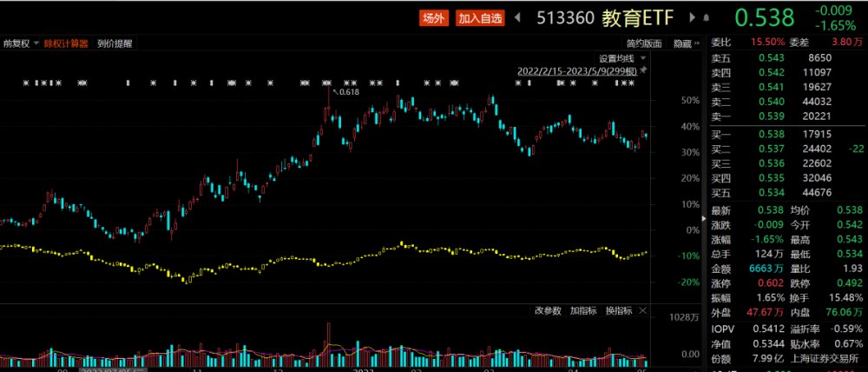Click 加指标 to add an indicator

point(582,311)
